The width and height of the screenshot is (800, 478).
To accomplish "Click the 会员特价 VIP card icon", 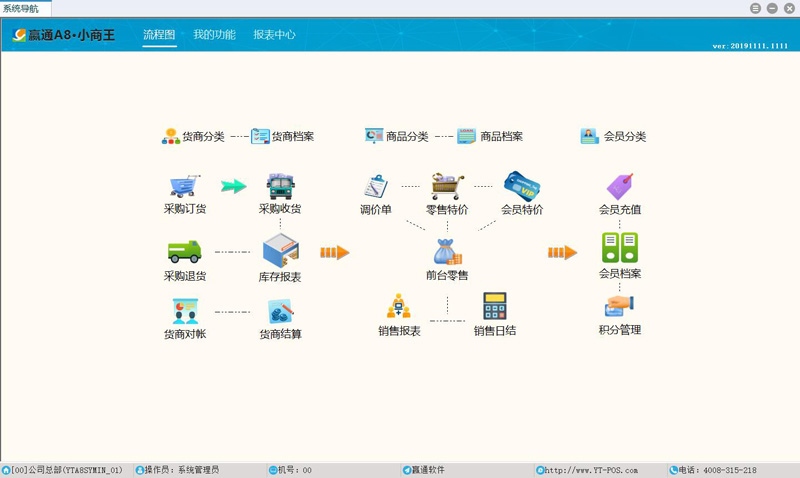I will pyautogui.click(x=521, y=187).
